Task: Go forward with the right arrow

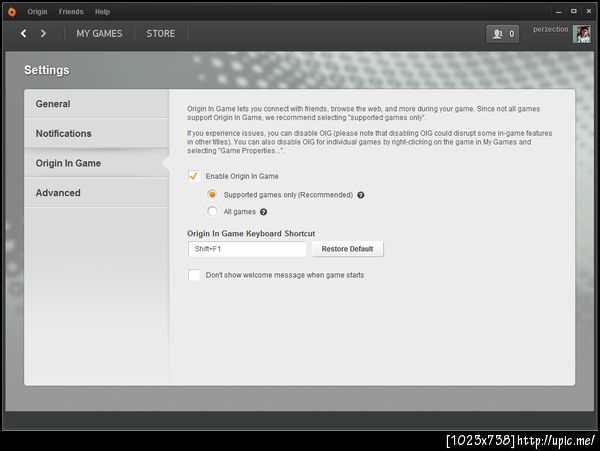Action: (43, 34)
